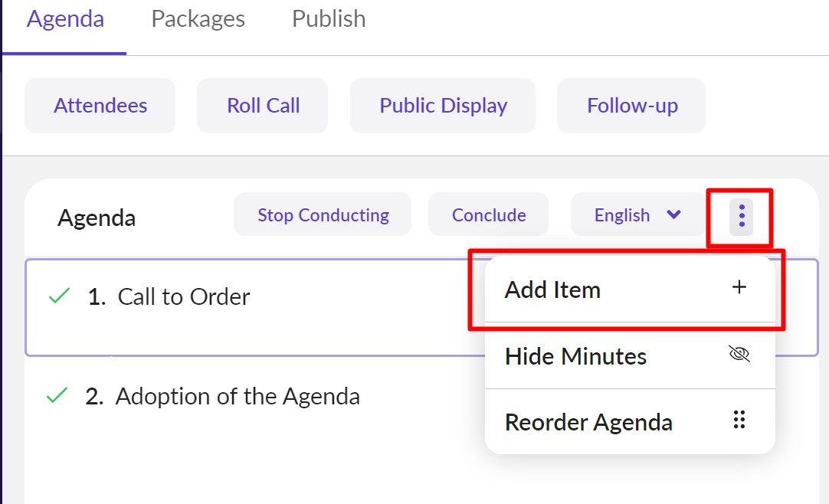Select the kebab menu in the Agenda header

coord(740,215)
